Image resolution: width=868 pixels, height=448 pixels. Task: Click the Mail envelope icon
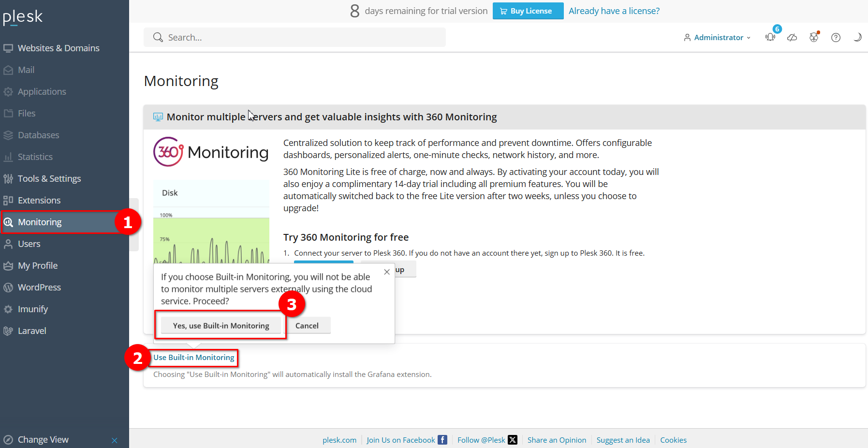pyautogui.click(x=8, y=70)
